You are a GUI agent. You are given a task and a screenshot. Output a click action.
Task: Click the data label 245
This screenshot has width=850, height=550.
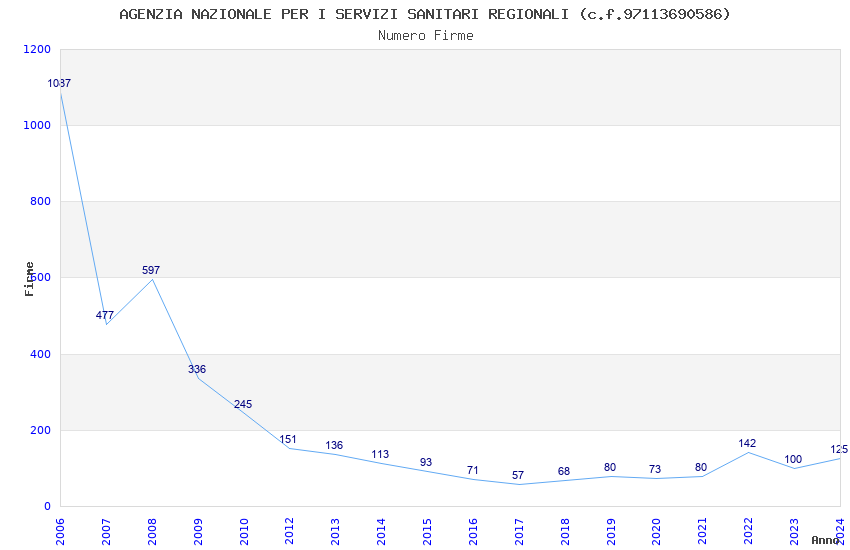[243, 404]
